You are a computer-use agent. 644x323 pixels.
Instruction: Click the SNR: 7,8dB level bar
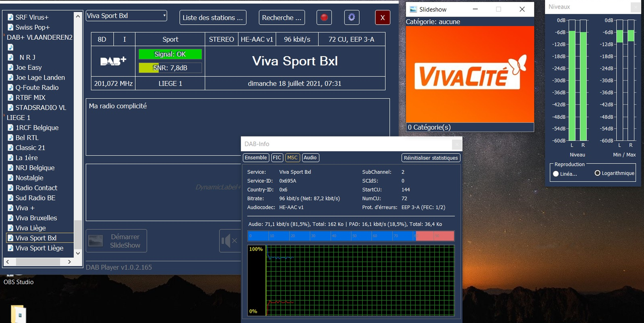pyautogui.click(x=170, y=68)
